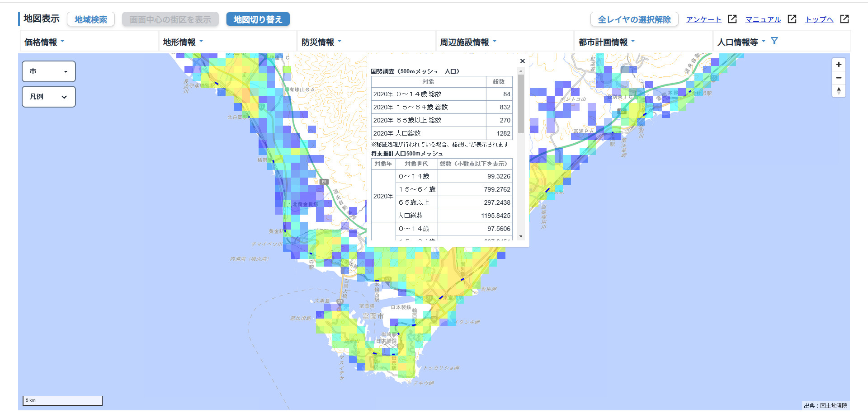Zoom out with the minus button
The height and width of the screenshot is (418, 868).
839,78
